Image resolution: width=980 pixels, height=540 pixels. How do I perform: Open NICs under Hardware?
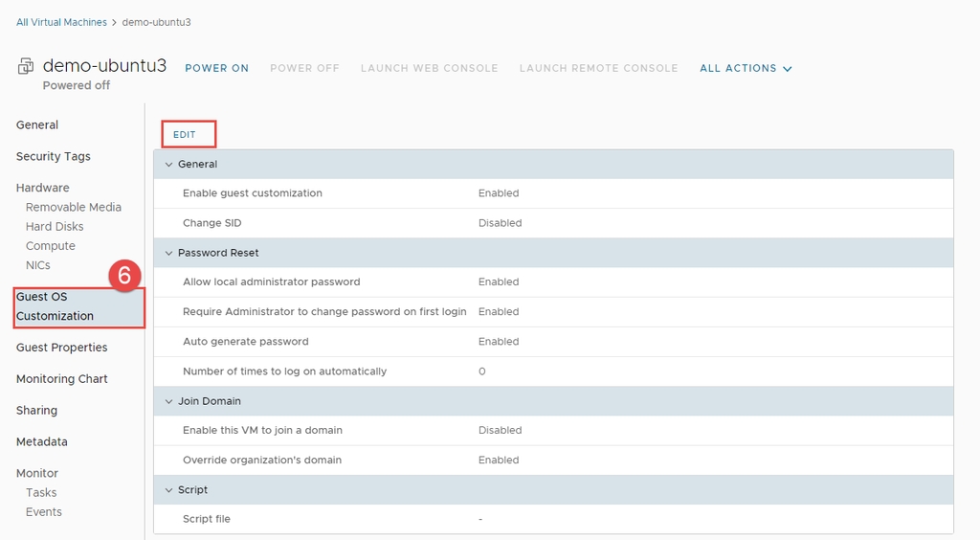(x=38, y=265)
